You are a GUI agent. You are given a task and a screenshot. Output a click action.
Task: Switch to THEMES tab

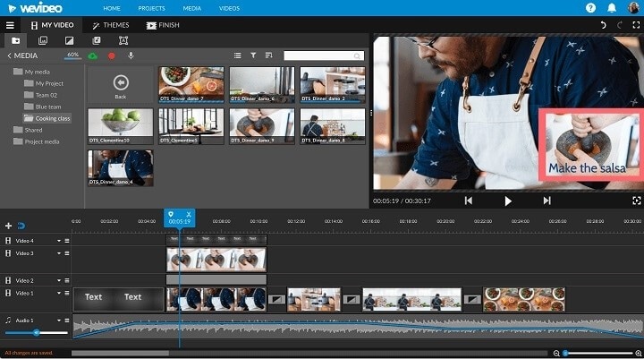point(111,25)
